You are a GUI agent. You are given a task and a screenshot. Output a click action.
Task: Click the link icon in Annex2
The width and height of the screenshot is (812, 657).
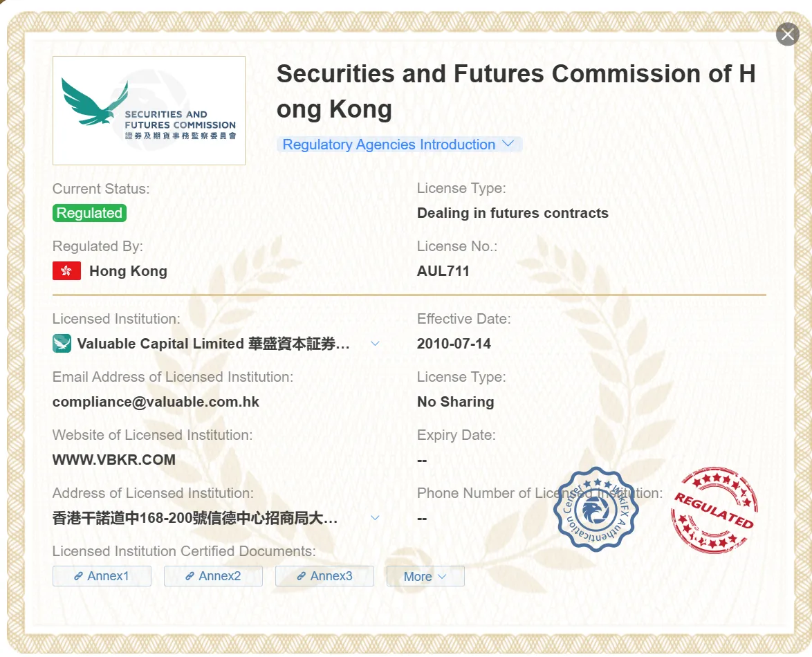point(190,575)
